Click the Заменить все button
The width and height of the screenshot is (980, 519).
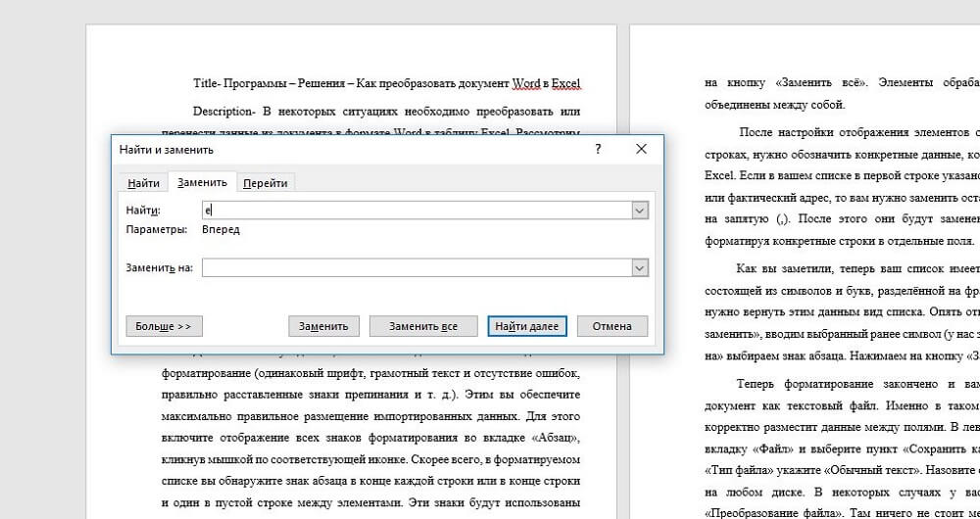423,326
